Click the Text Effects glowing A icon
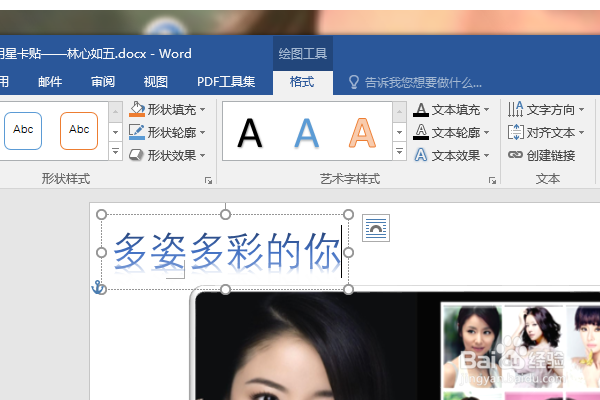The image size is (600, 400). [x=421, y=155]
